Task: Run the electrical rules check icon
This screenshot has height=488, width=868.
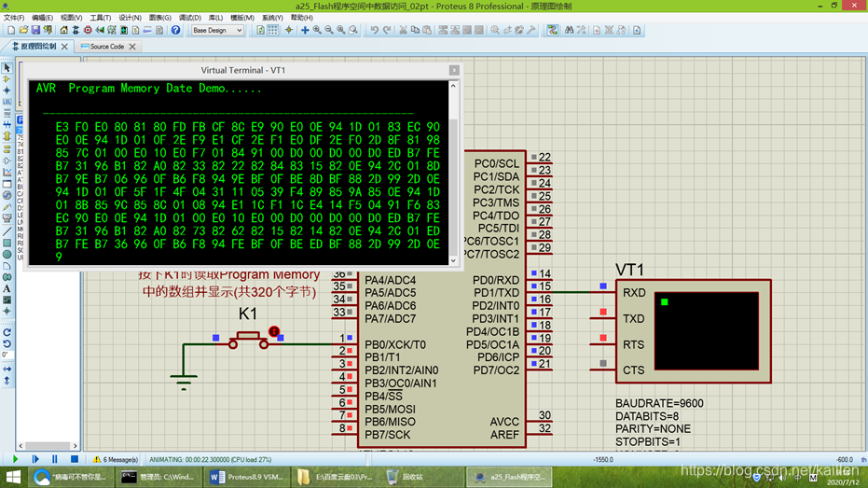Action: 637,30
